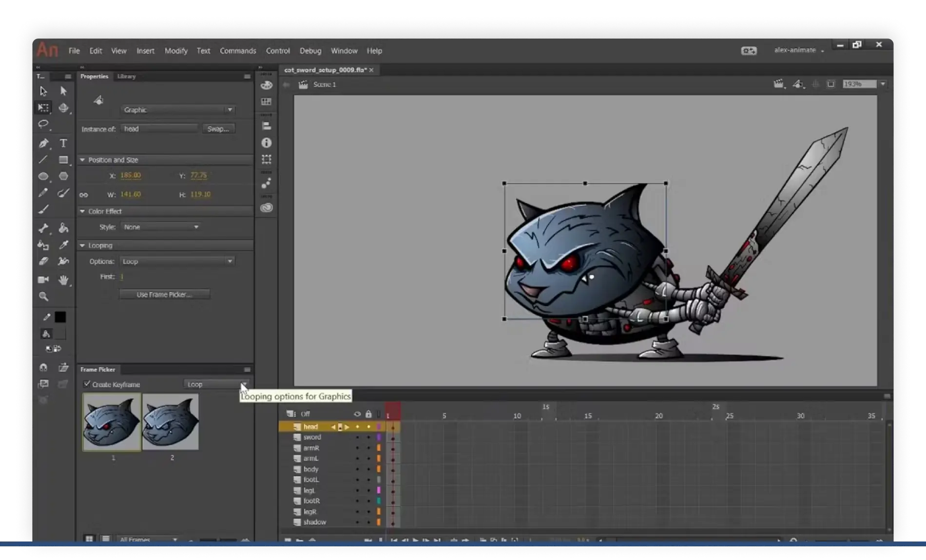Toggle lock dot of shadow layer
Image resolution: width=926 pixels, height=560 pixels.
point(368,522)
